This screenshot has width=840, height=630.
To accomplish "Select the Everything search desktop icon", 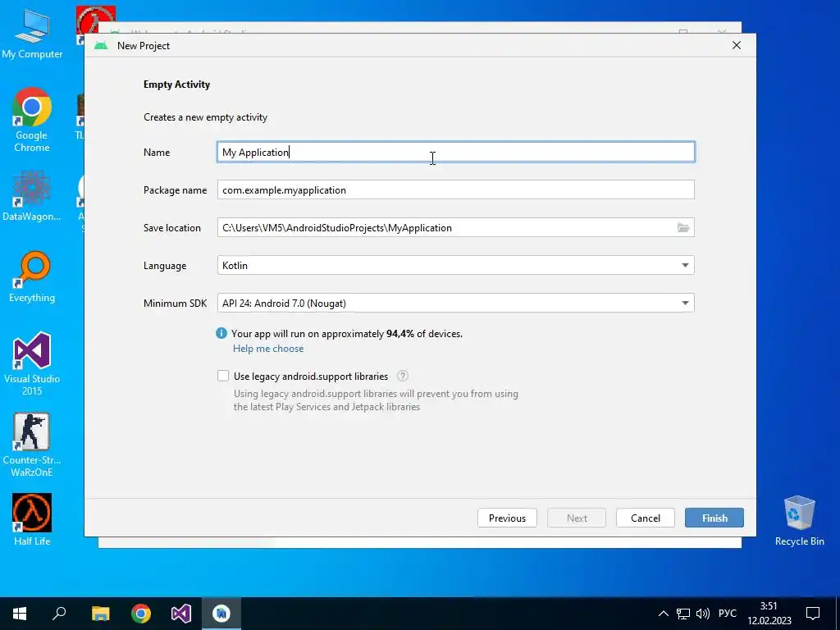I will [x=32, y=277].
